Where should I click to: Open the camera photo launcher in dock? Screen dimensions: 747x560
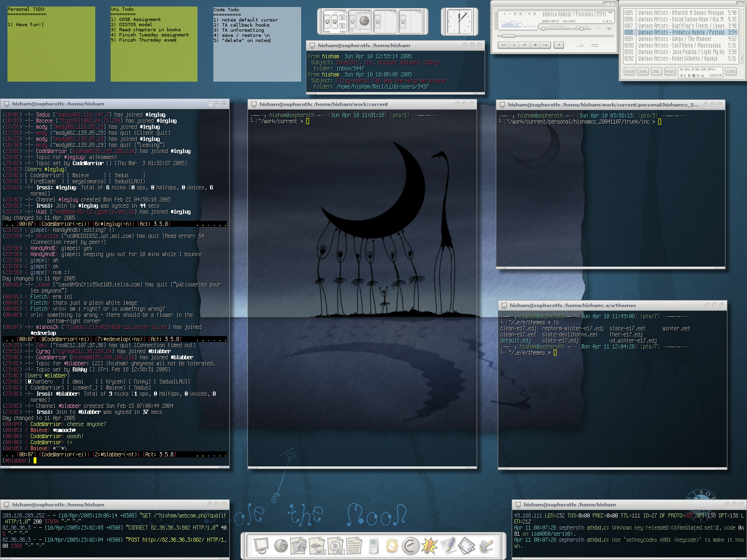298,545
